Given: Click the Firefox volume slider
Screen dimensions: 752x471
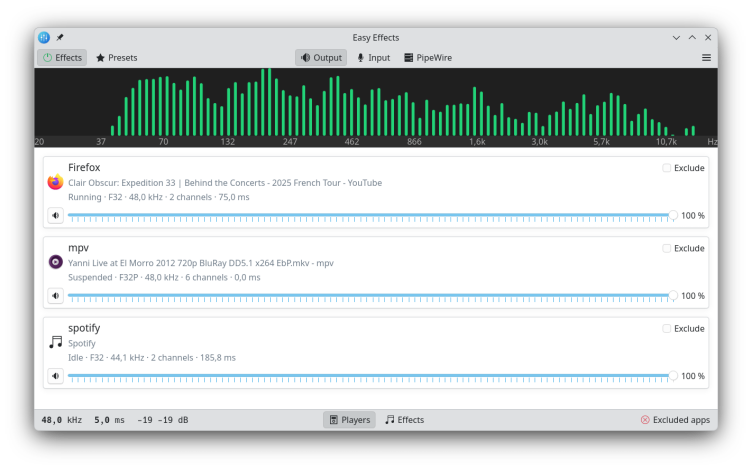Looking at the screenshot, I should pos(370,215).
